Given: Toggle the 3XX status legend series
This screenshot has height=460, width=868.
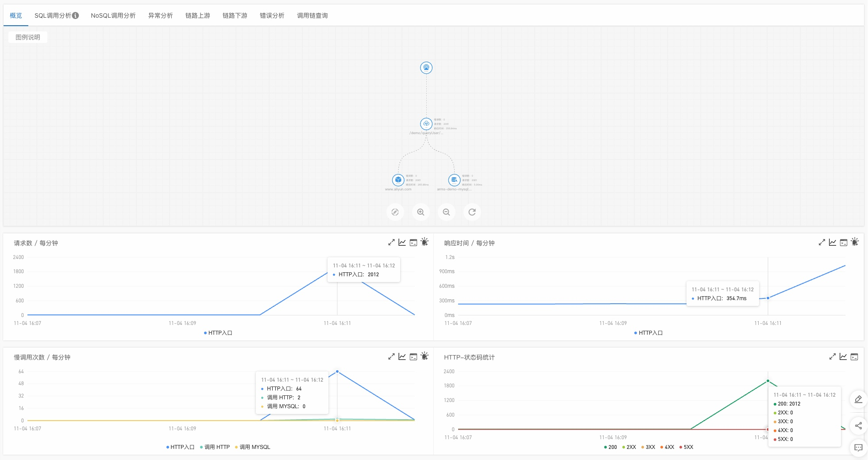Looking at the screenshot, I should point(648,447).
